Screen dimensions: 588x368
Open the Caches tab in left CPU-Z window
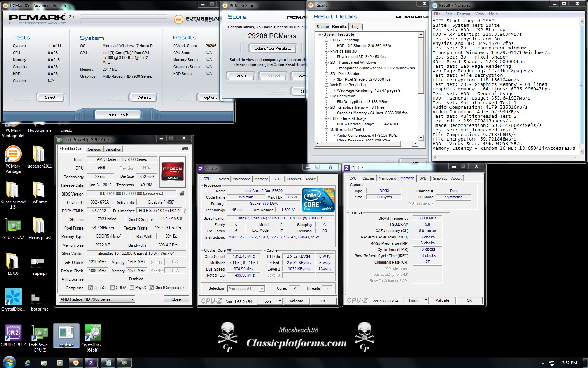click(x=222, y=179)
